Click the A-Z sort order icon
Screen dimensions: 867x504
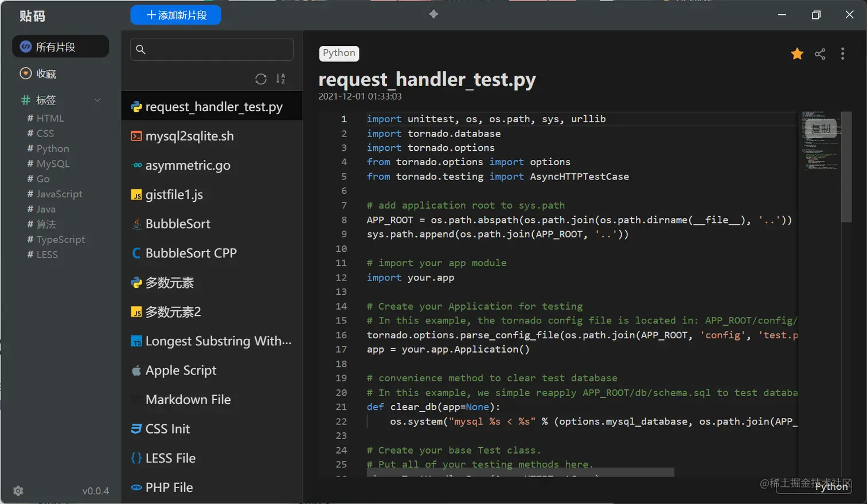point(280,79)
